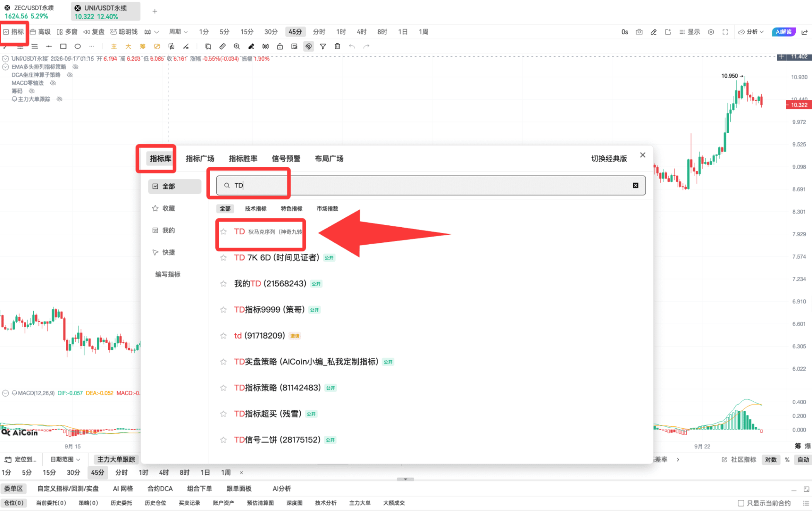Screen dimensions: 812x512
Task: Favorite 我的TD (21568243) with star
Action: click(x=224, y=284)
